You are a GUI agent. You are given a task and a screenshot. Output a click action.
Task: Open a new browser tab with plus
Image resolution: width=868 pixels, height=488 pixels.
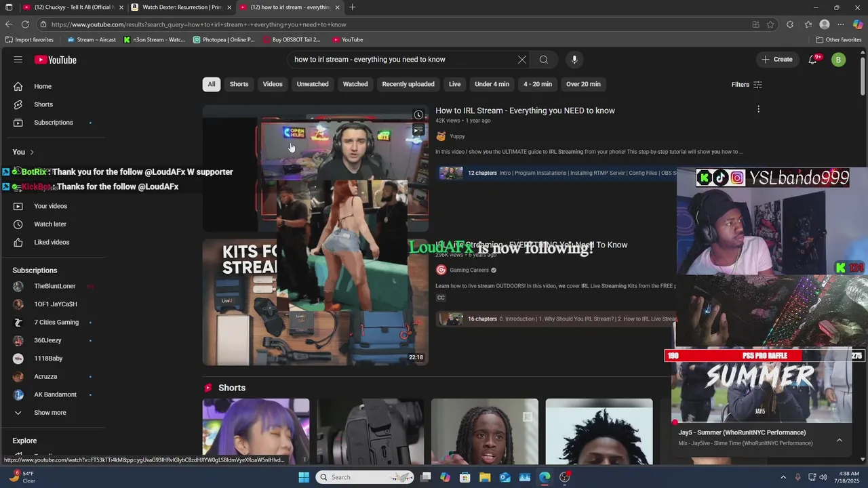352,7
